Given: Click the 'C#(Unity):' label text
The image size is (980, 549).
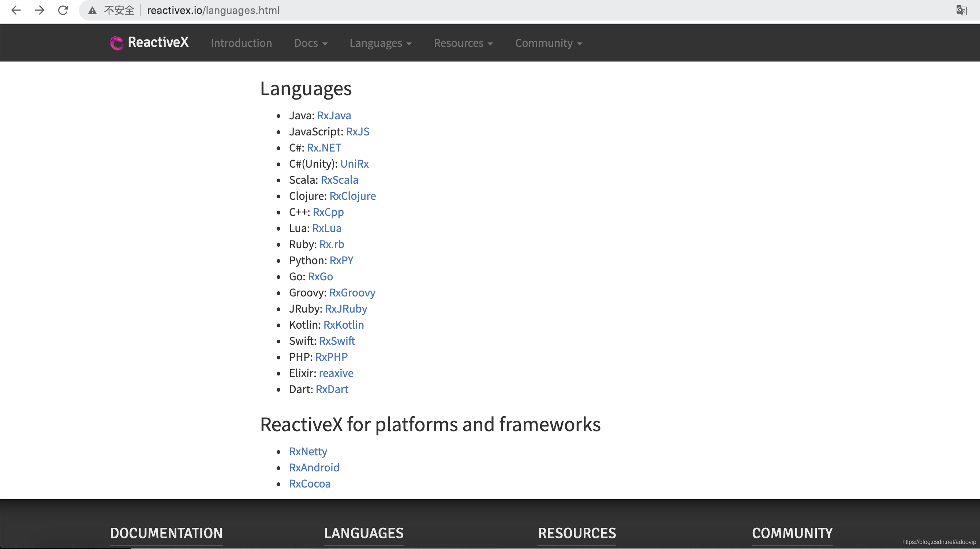Looking at the screenshot, I should point(314,164).
